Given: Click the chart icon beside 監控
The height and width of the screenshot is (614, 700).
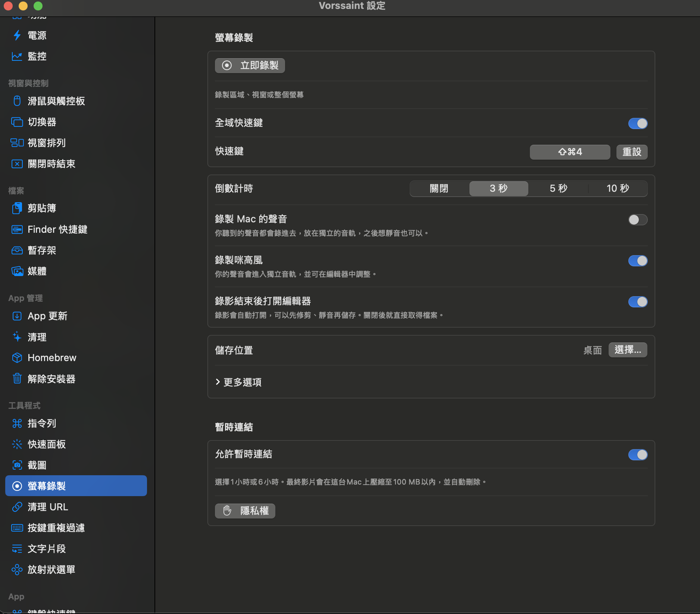Looking at the screenshot, I should tap(17, 56).
